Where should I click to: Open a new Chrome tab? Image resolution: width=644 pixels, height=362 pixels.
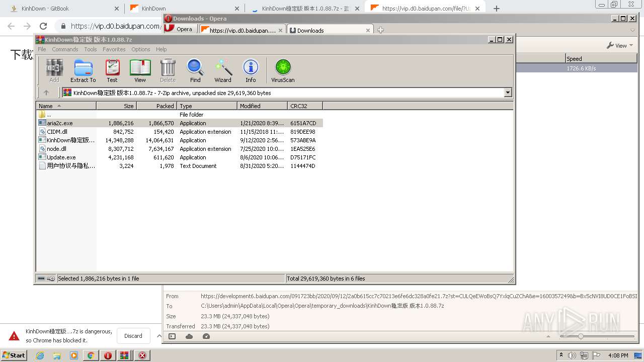(497, 9)
